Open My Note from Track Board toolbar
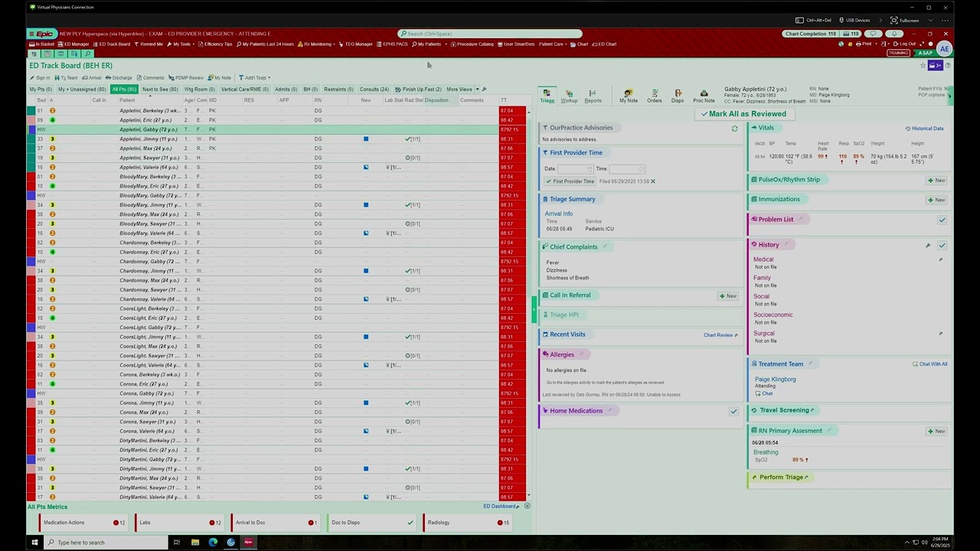The image size is (980, 551). pos(220,78)
